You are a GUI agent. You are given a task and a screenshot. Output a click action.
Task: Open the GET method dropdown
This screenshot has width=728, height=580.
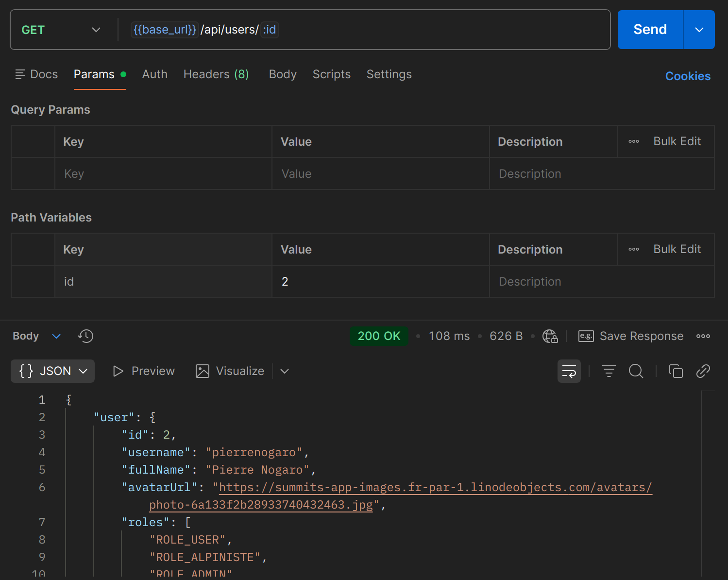(x=61, y=30)
